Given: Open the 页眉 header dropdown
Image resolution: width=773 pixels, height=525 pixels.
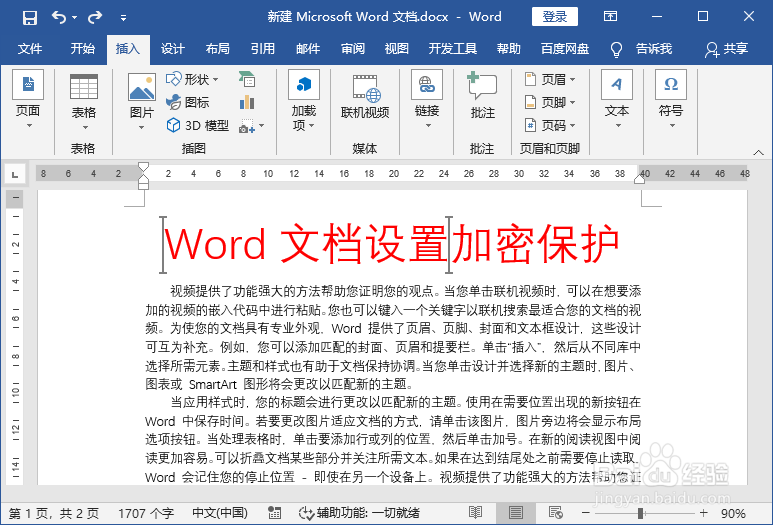Looking at the screenshot, I should click(550, 79).
